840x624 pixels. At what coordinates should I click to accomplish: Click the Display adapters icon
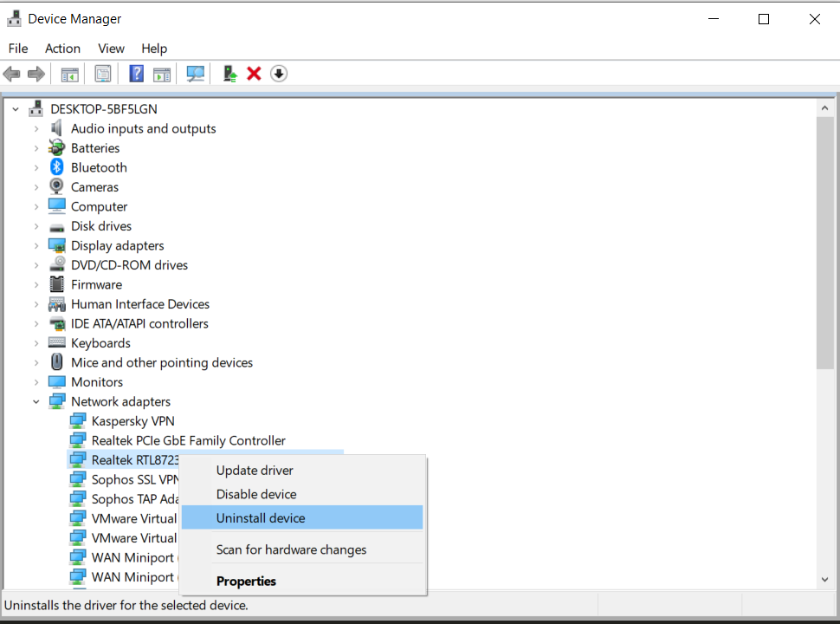pos(56,245)
